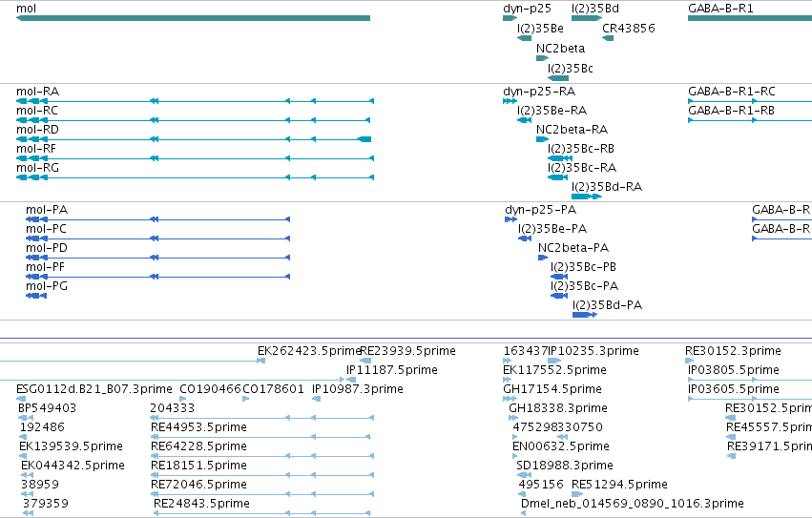The image size is (812, 518).
Task: Click the dyn-p25-PA protein feature
Action: tap(511, 219)
